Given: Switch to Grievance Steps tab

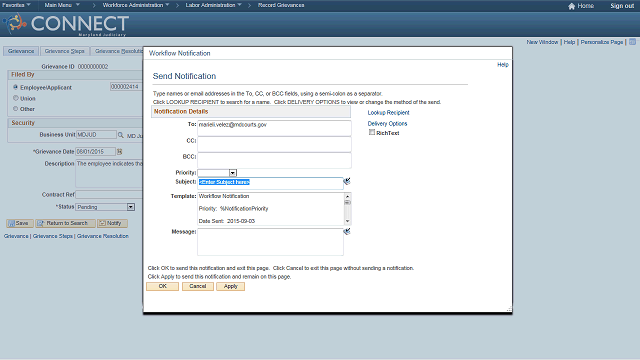Looking at the screenshot, I should point(64,51).
